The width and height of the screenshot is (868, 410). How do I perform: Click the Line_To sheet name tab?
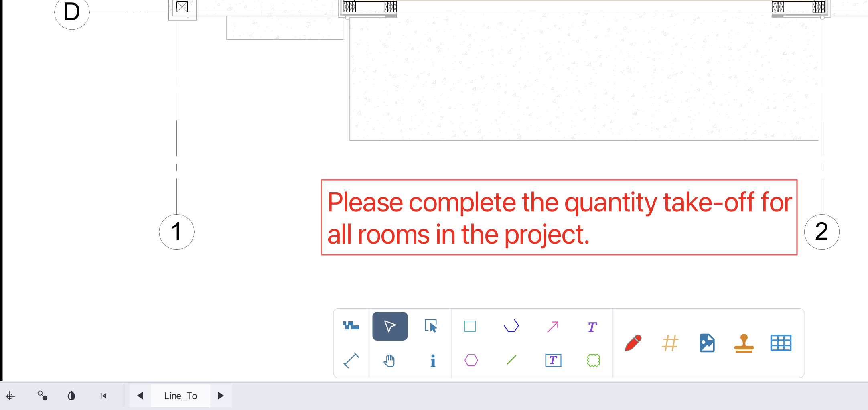180,396
